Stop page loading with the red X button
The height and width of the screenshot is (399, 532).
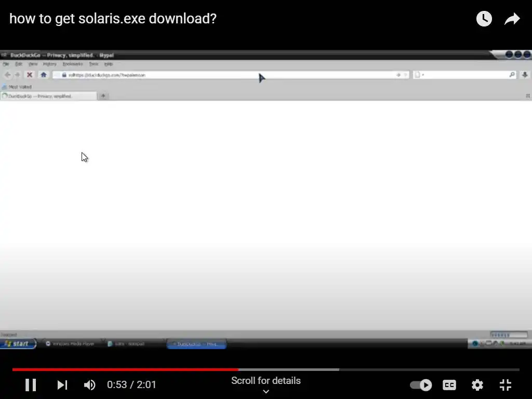[30, 75]
